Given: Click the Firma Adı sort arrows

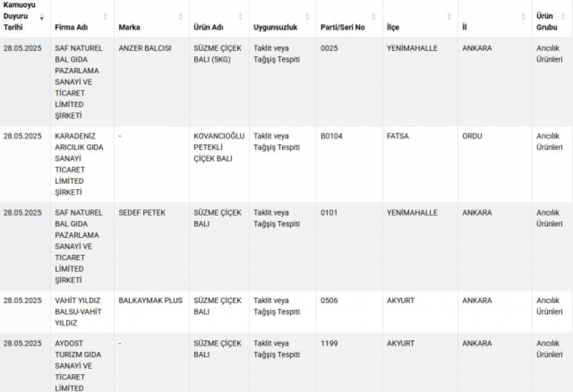Looking at the screenshot, I should pos(105,17).
